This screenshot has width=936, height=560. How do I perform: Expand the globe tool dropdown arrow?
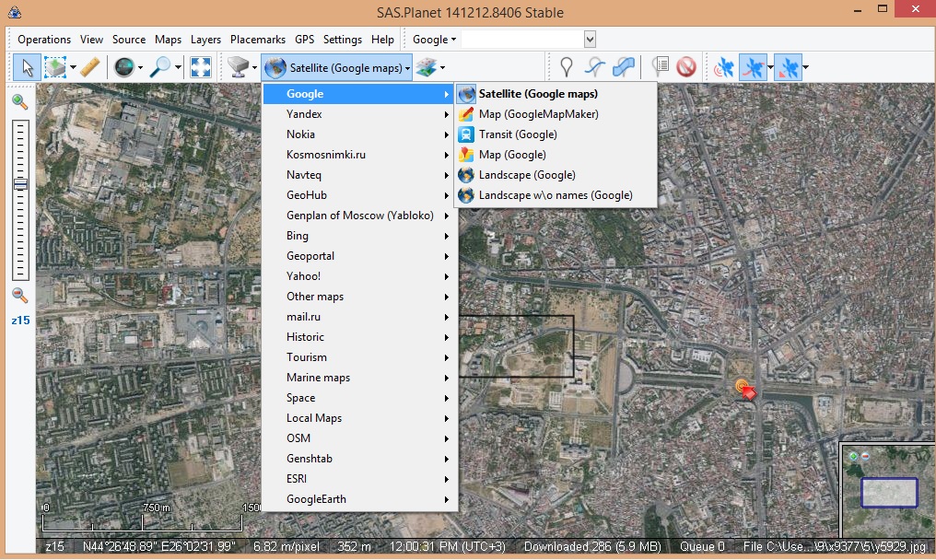(140, 67)
